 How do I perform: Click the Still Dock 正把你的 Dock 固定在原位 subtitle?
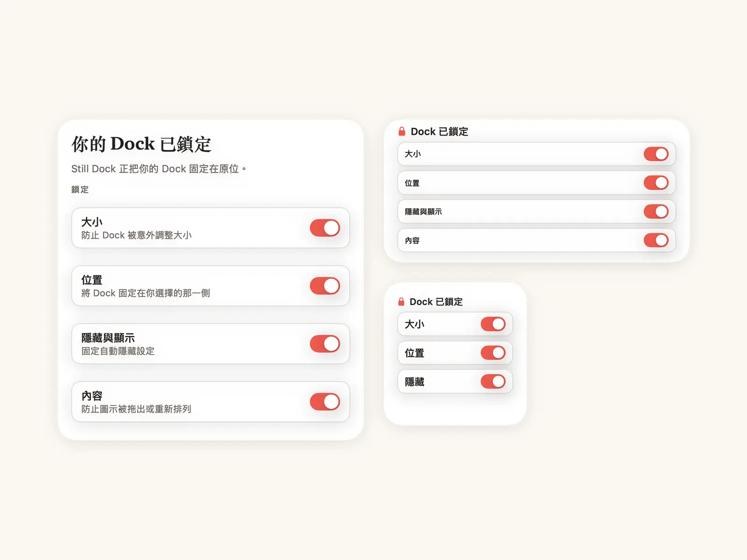(158, 169)
